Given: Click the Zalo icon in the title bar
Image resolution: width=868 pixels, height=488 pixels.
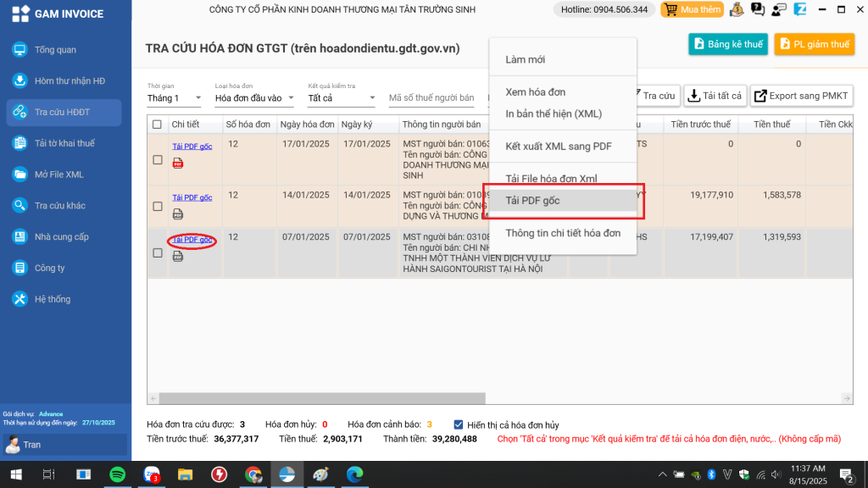Looking at the screenshot, I should pos(799,10).
